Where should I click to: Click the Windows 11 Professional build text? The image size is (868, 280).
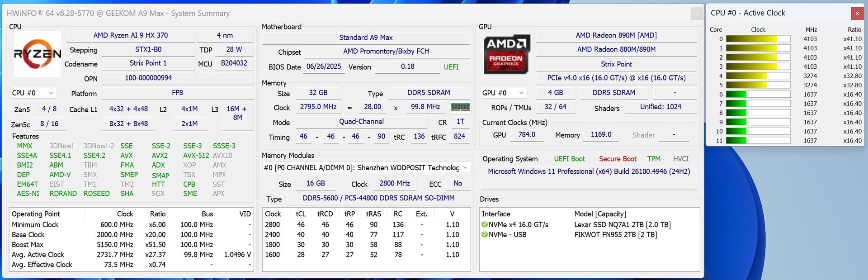click(x=589, y=172)
